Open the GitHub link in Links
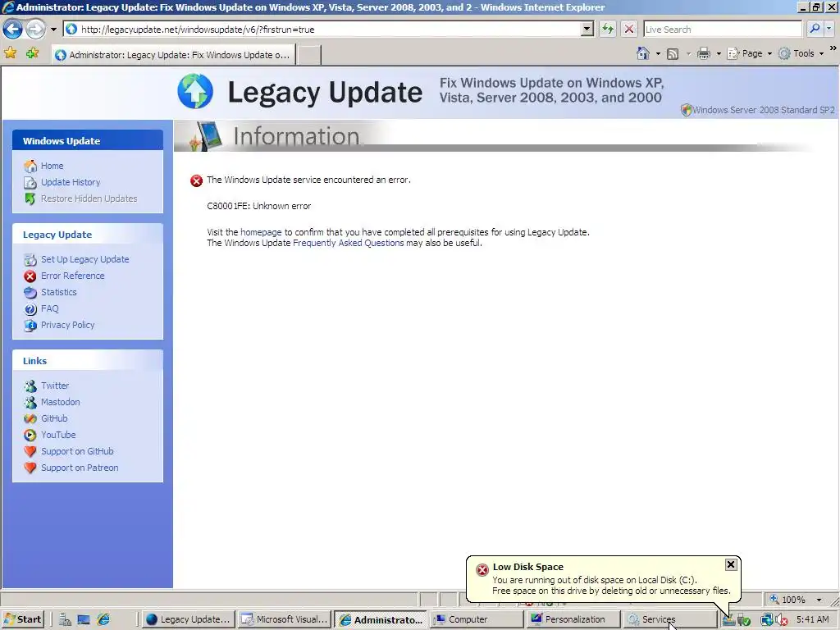840x630 pixels. coord(54,418)
